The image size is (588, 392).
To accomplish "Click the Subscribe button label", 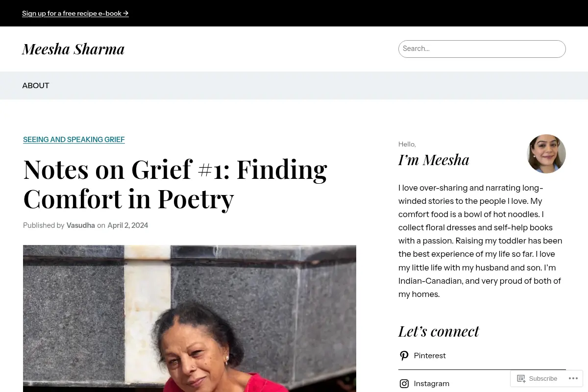I will (x=543, y=378).
